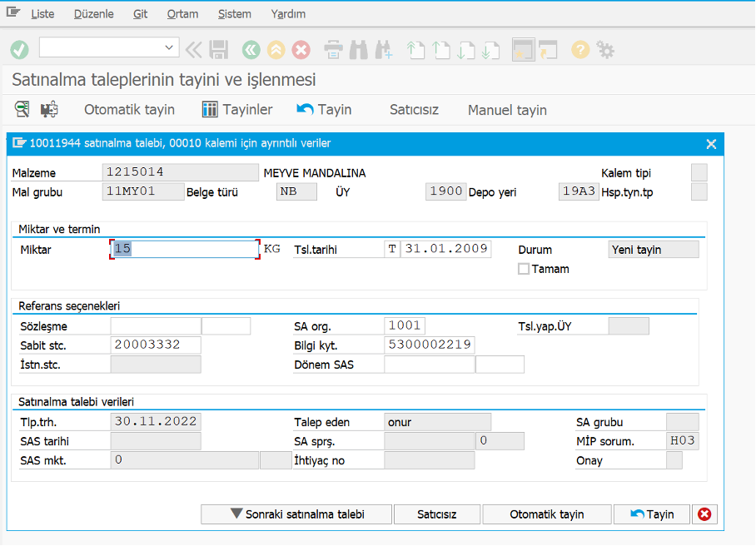This screenshot has height=546, width=756.
Task: Open the Ortam menu
Action: point(182,14)
